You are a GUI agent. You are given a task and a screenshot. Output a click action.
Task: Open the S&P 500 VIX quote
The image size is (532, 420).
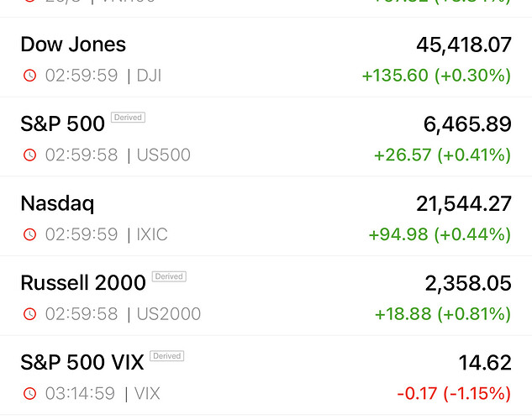pos(82,363)
